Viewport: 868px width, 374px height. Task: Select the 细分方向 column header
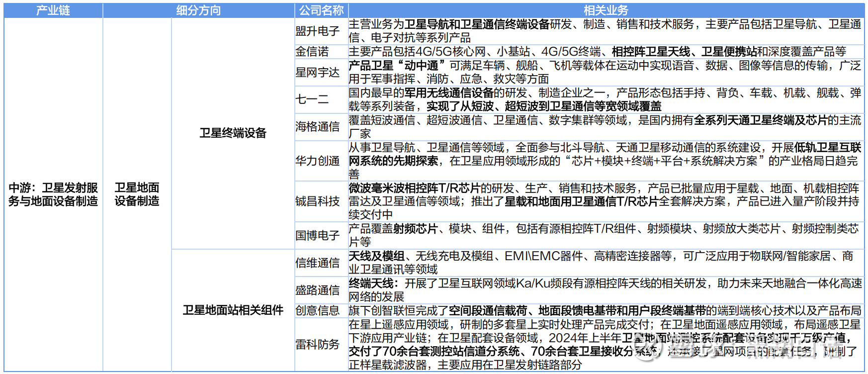(x=198, y=10)
